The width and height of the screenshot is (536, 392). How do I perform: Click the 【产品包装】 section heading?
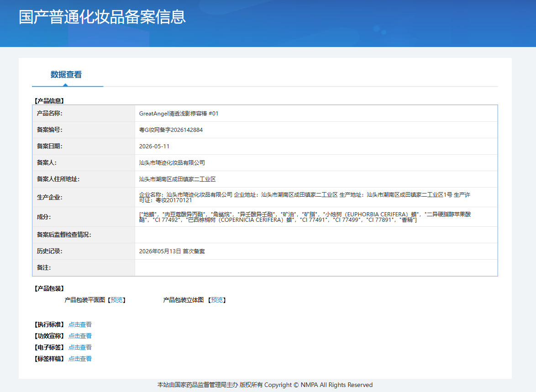pyautogui.click(x=49, y=288)
